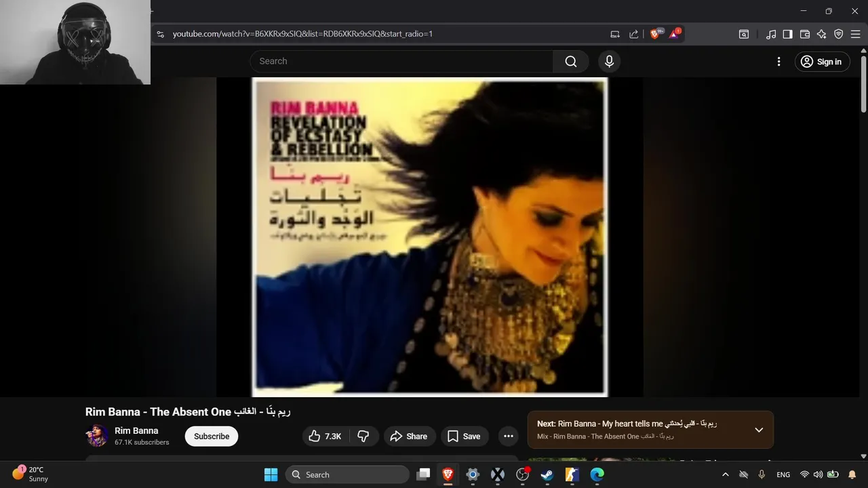Focus the YouTube Search input field
The width and height of the screenshot is (868, 488).
(401, 61)
